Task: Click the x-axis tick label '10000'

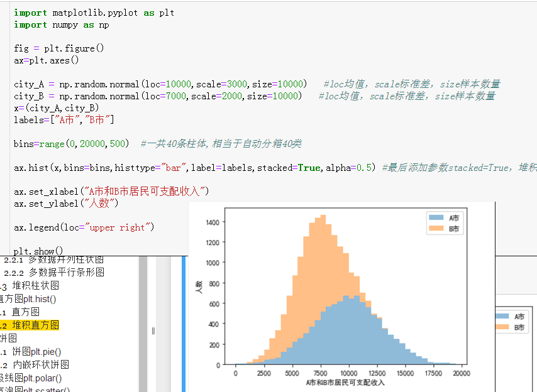Action: (348, 373)
